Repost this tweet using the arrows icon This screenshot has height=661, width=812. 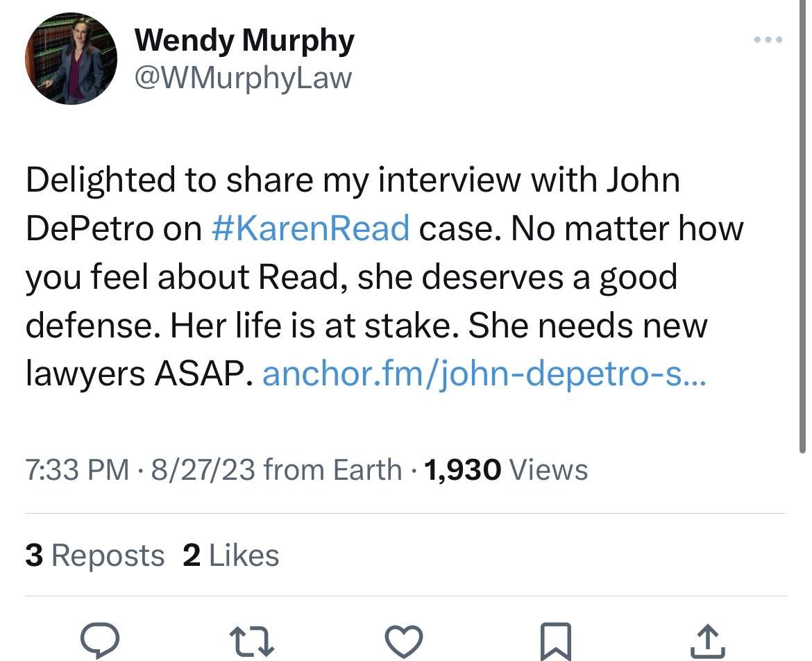[x=252, y=640]
